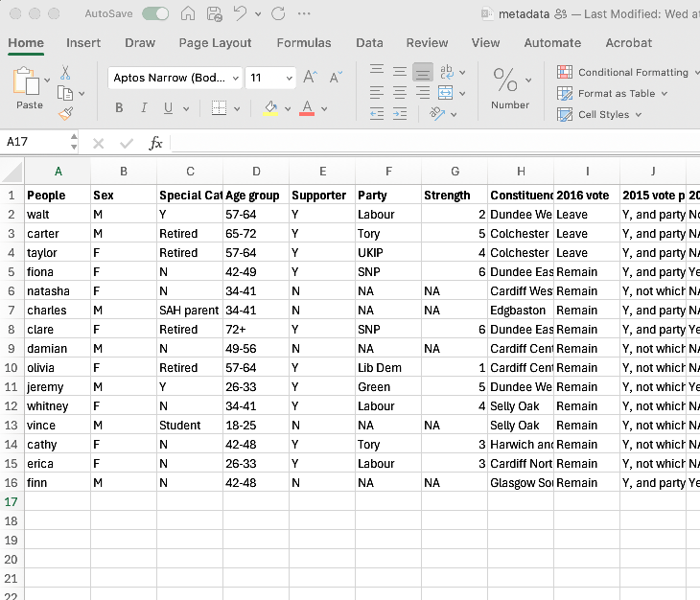The height and width of the screenshot is (600, 700).
Task: Click the Paste clipboard icon
Action: [x=28, y=83]
